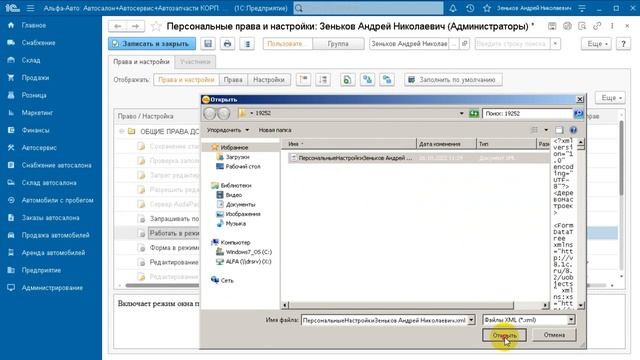Choose Права display mode
This screenshot has width=640, height=360.
click(x=233, y=80)
